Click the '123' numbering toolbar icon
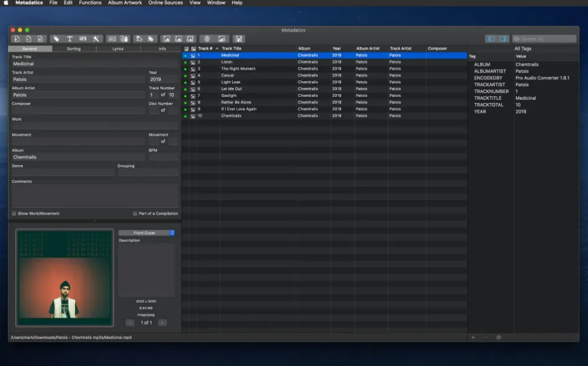This screenshot has width=588, height=366. pos(83,38)
